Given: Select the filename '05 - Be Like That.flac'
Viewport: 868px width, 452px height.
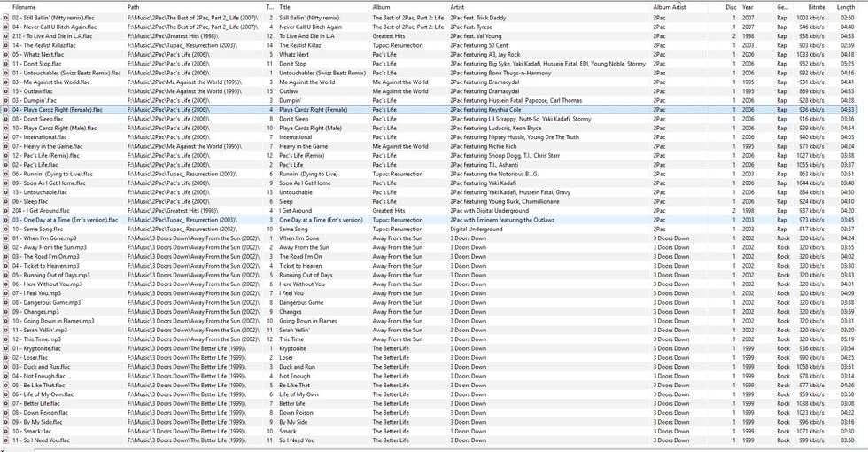Looking at the screenshot, I should (x=38, y=386).
